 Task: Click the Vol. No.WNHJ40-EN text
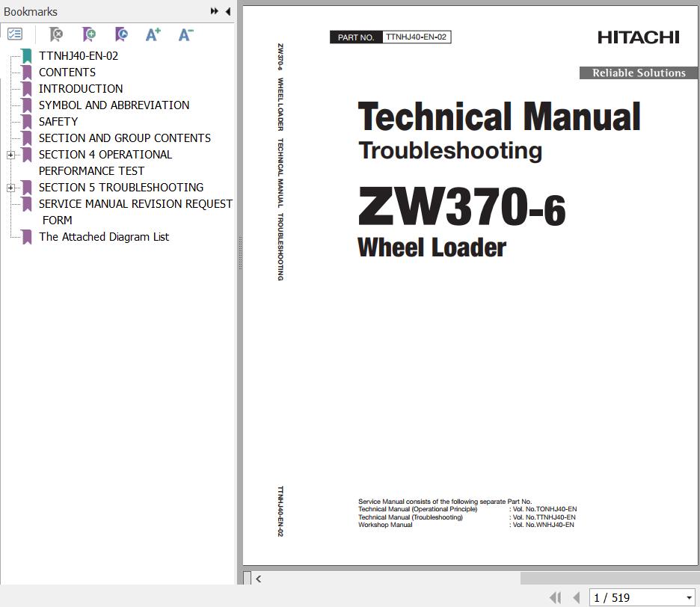coord(543,525)
